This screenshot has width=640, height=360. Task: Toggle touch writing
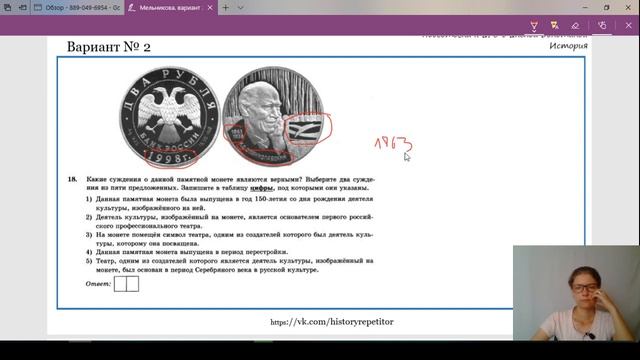coord(602,25)
